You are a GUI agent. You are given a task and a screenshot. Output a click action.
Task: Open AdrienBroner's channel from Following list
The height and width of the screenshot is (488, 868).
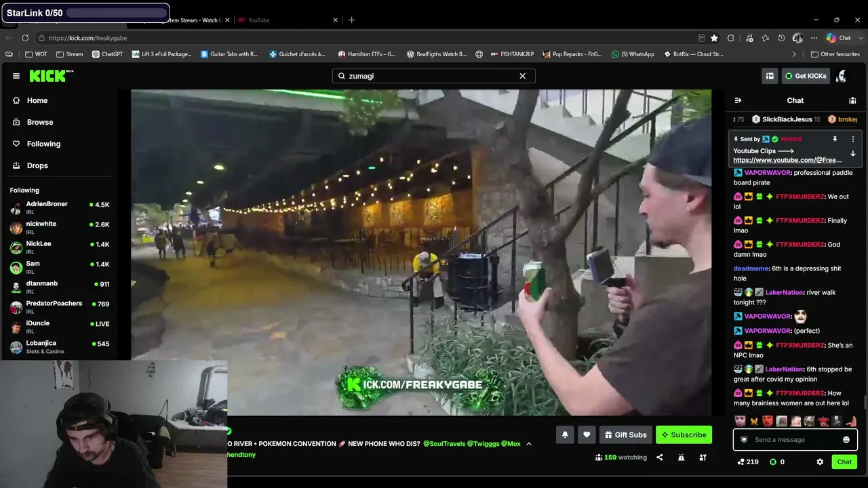[60, 208]
